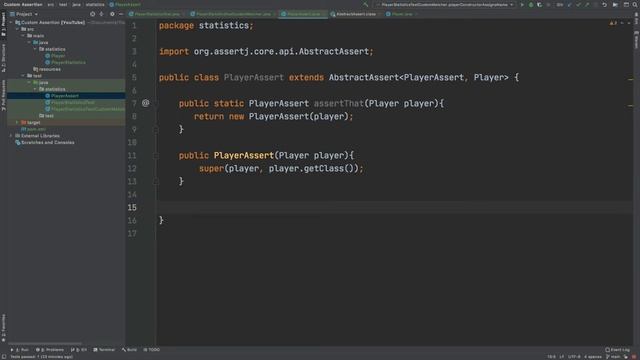Click 'AbstractAssert' in the import on line 3
Screen dimensions: 640x360
tap(334, 51)
